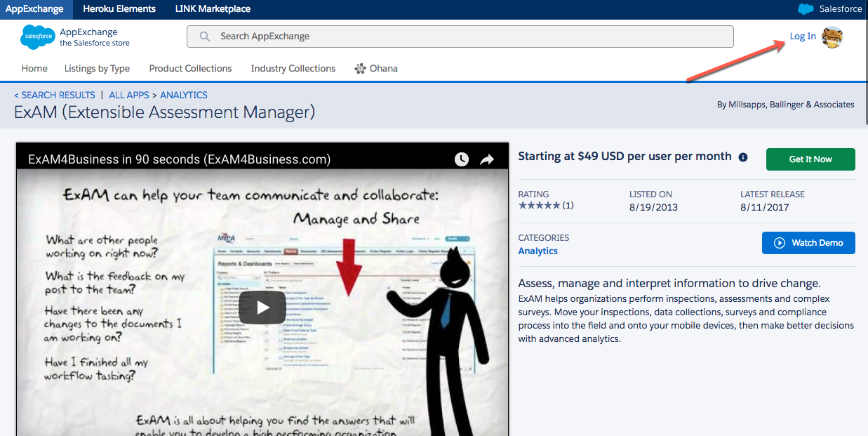Click the Search AppExchange input field

point(460,37)
